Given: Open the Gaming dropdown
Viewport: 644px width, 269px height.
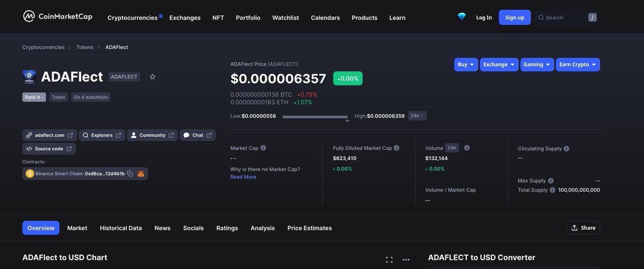Looking at the screenshot, I should tap(537, 64).
